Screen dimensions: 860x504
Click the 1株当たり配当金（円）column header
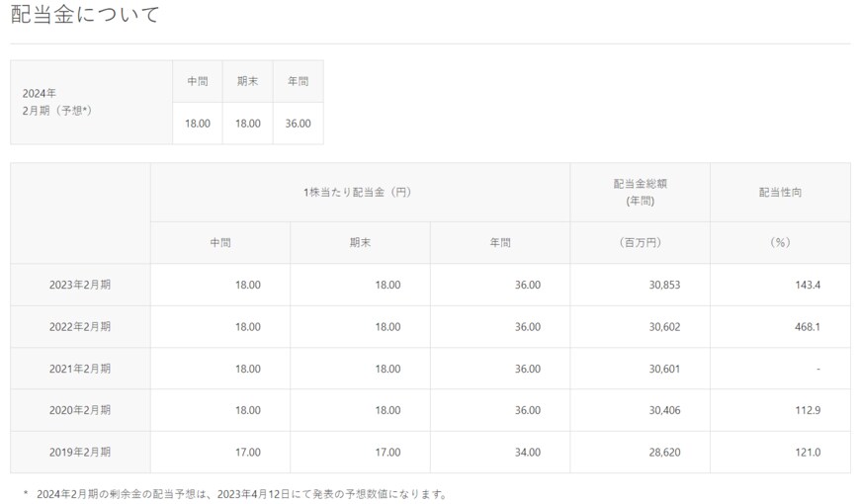(359, 192)
